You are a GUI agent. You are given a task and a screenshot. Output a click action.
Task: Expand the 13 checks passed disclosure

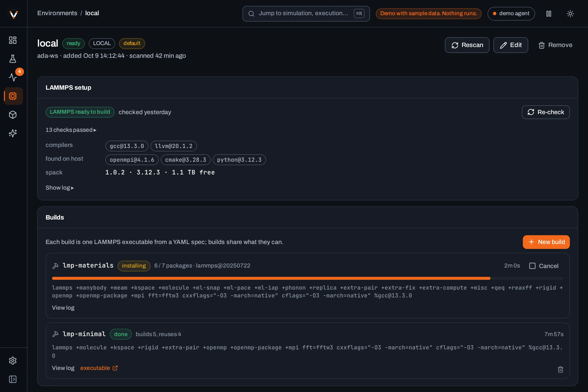[x=71, y=130]
